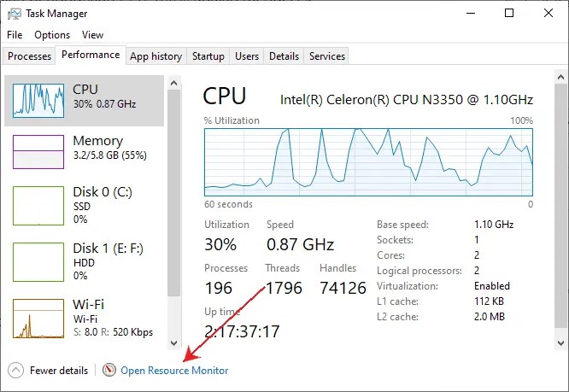The width and height of the screenshot is (569, 392).
Task: Collapse view with Fewer details chevron icon
Action: 15,371
